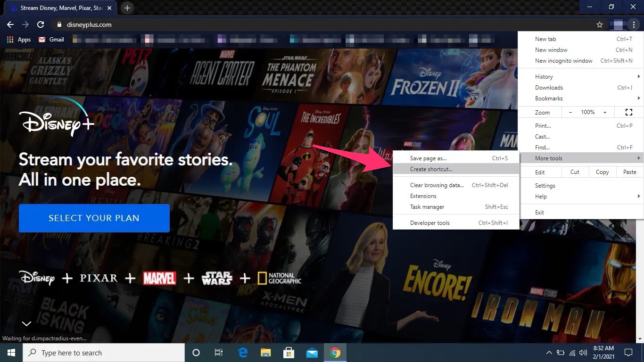
Task: Reload the Disney+ page
Action: 41,25
